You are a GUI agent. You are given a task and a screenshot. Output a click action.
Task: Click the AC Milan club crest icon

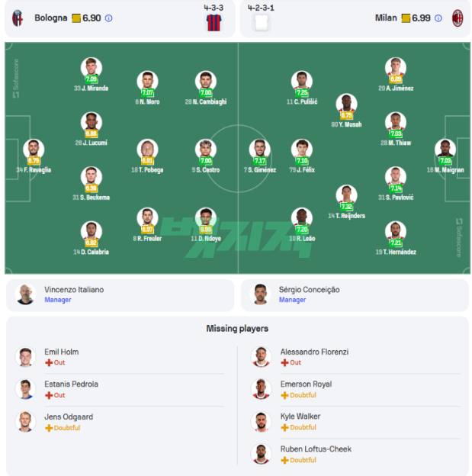458,18
